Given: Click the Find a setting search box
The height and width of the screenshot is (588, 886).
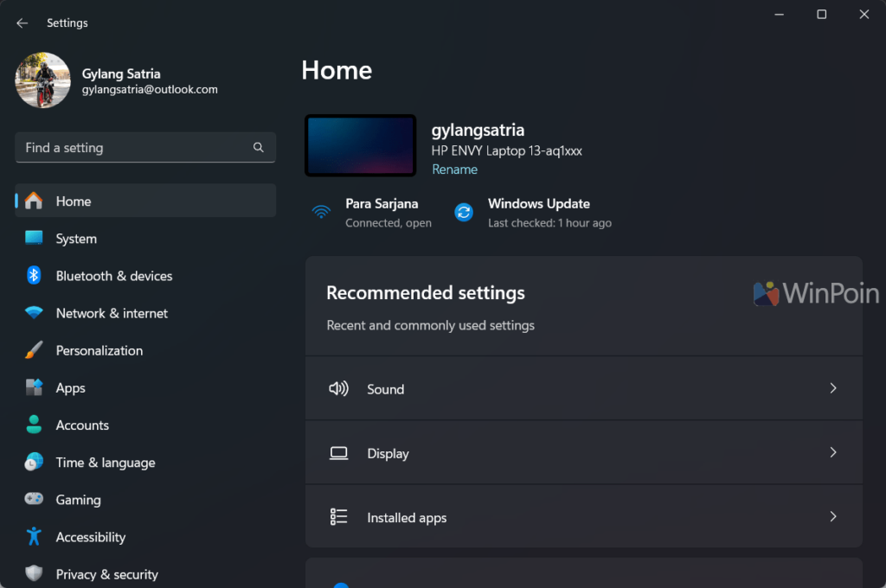Looking at the screenshot, I should (145, 147).
